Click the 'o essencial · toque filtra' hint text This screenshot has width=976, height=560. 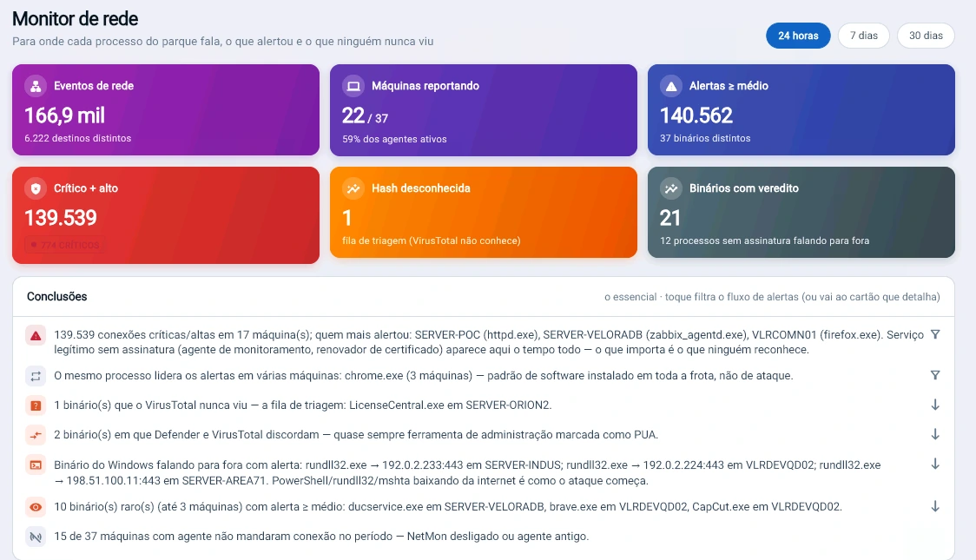click(x=772, y=297)
